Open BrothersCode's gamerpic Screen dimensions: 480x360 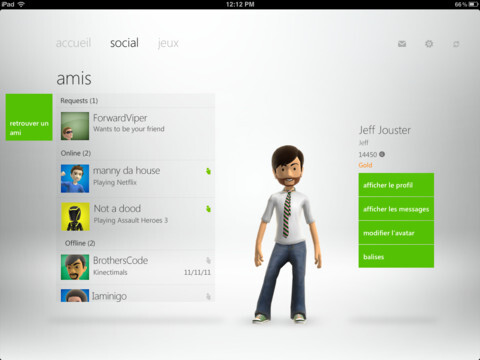coord(75,267)
